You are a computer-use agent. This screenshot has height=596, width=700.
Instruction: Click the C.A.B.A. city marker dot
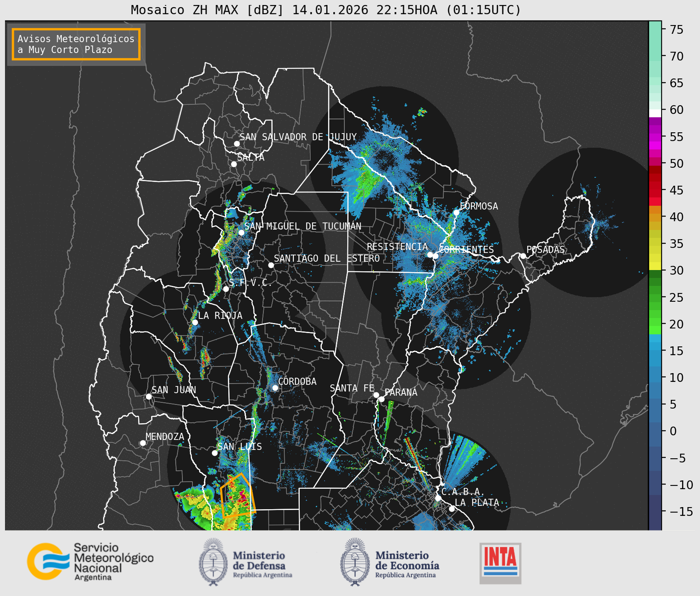click(438, 498)
